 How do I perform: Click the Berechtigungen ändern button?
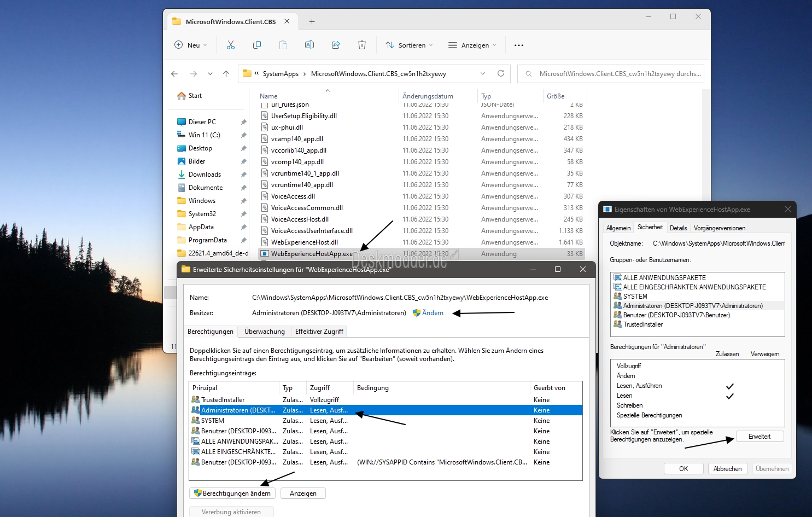[232, 493]
